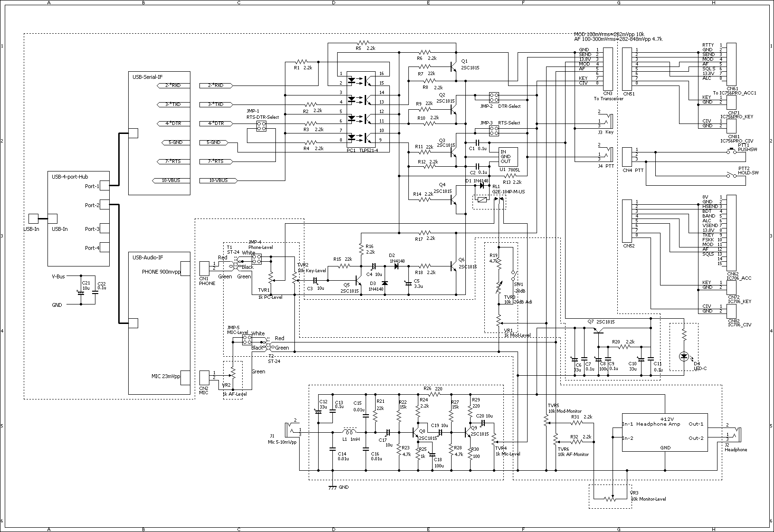Image resolution: width=774 pixels, height=532 pixels.
Task: Select the JMP-2 DTR-Select jumper block
Action: coord(493,98)
